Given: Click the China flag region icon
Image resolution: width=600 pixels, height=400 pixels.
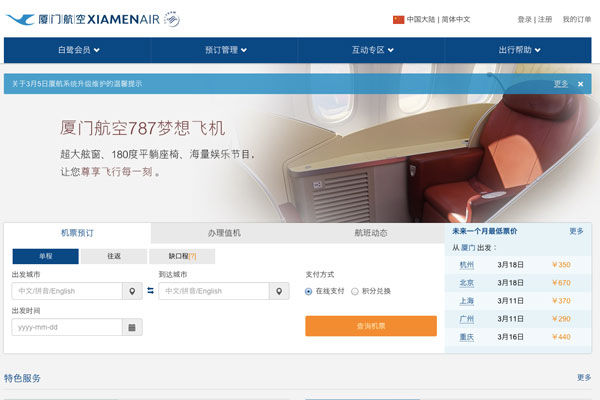Looking at the screenshot, I should point(398,20).
